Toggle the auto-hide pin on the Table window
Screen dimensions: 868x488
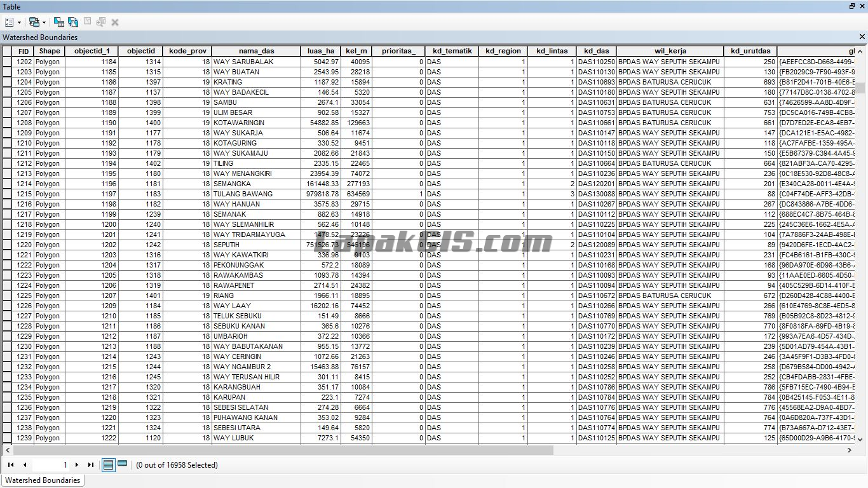851,6
